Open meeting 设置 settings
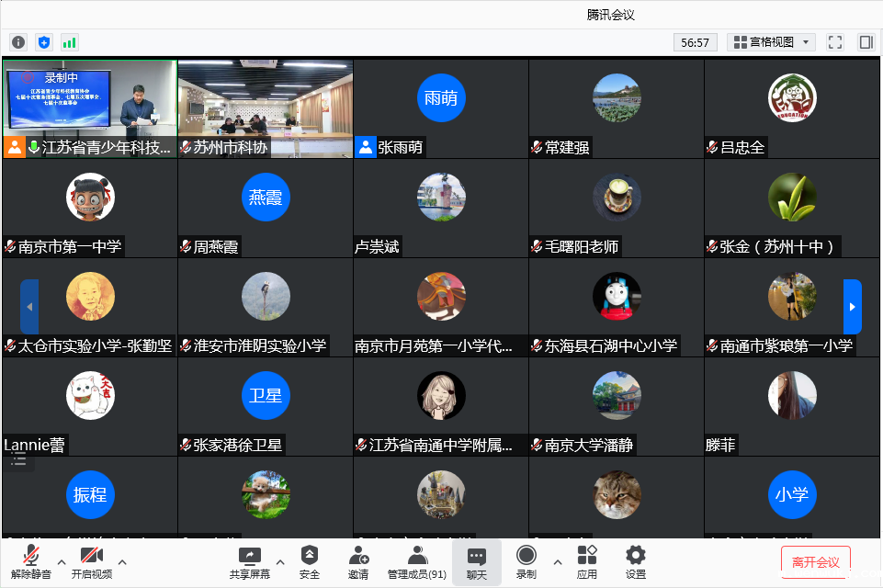 coord(634,560)
